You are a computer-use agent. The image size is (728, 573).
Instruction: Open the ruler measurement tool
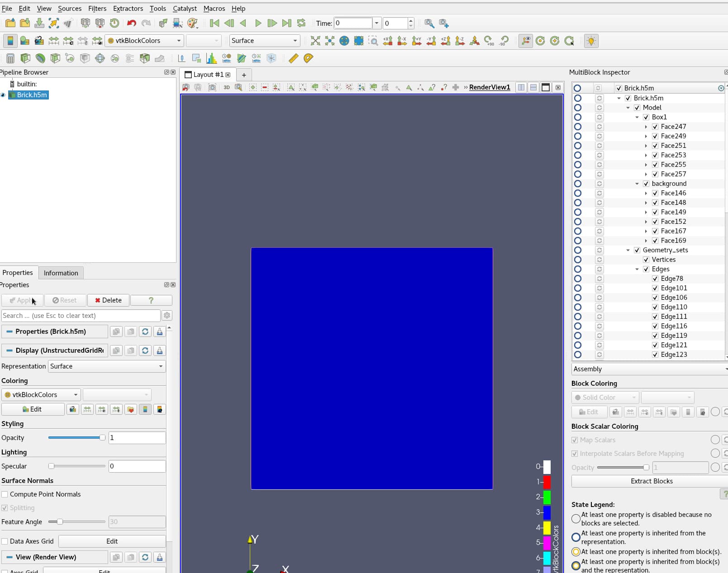click(x=294, y=58)
